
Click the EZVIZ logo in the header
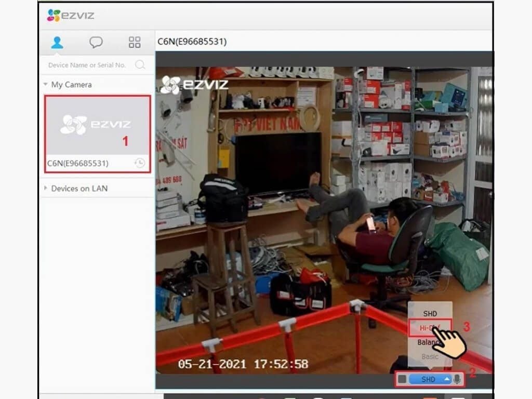tap(70, 16)
